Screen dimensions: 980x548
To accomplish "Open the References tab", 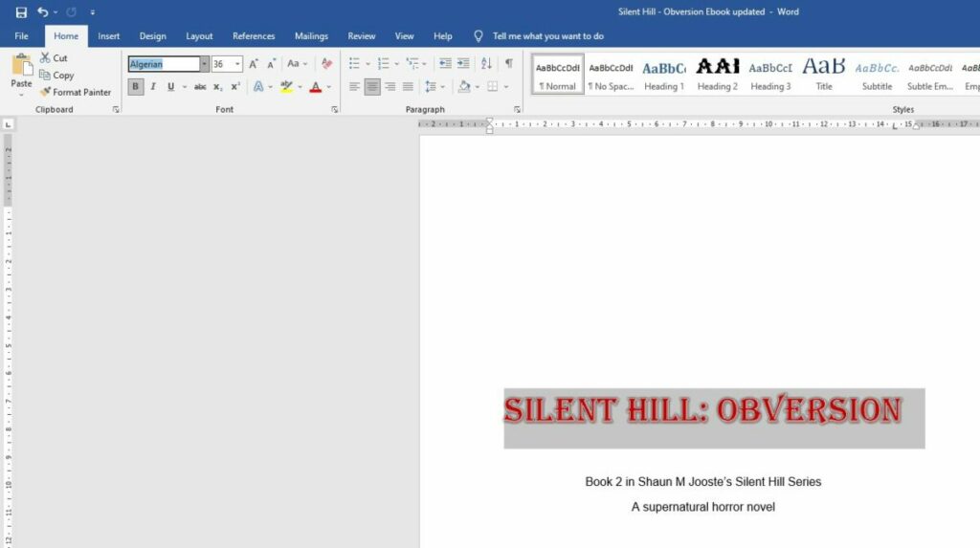I will [x=254, y=36].
